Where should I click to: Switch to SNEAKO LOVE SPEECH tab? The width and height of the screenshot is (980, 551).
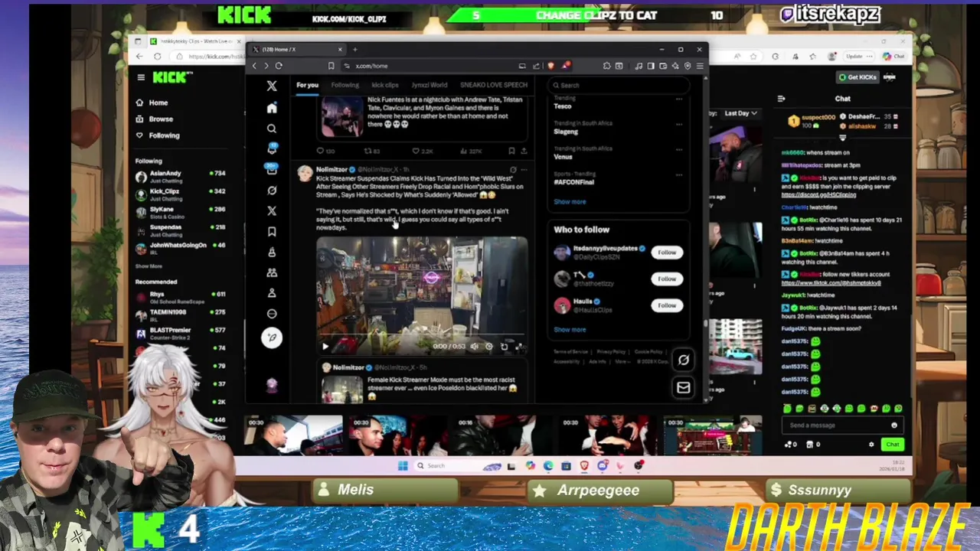[494, 85]
